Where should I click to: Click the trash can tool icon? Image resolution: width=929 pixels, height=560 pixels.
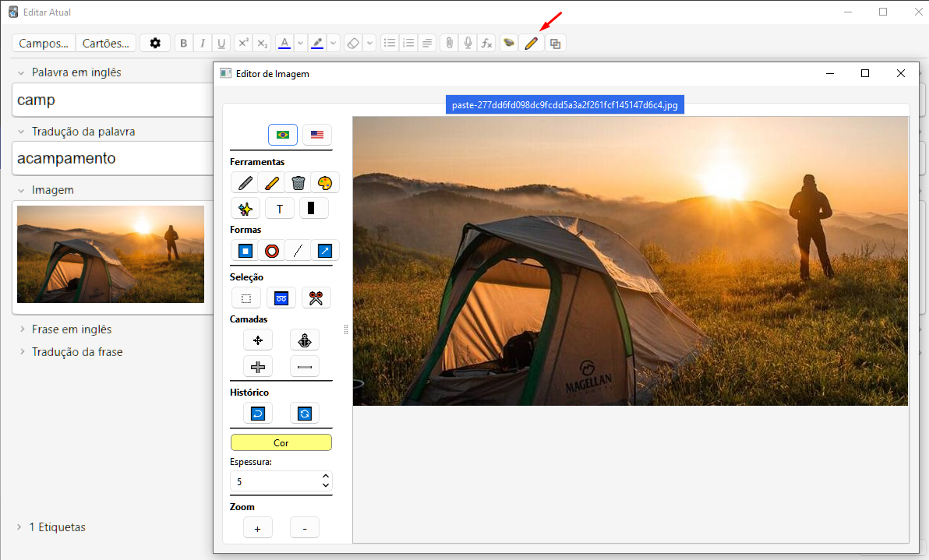pyautogui.click(x=298, y=183)
